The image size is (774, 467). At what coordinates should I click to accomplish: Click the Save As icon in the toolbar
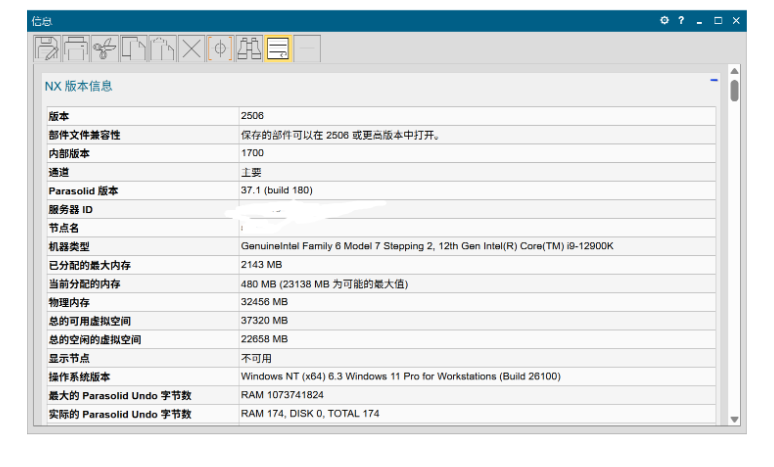point(46,48)
